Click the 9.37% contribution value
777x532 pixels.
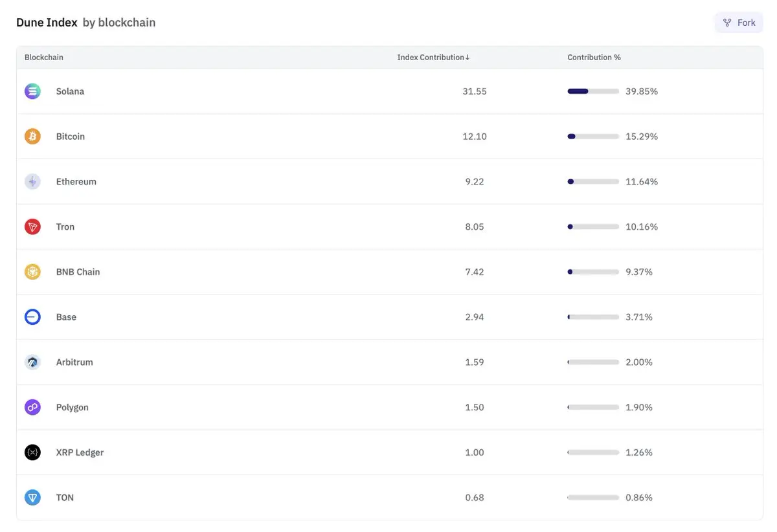tap(639, 272)
